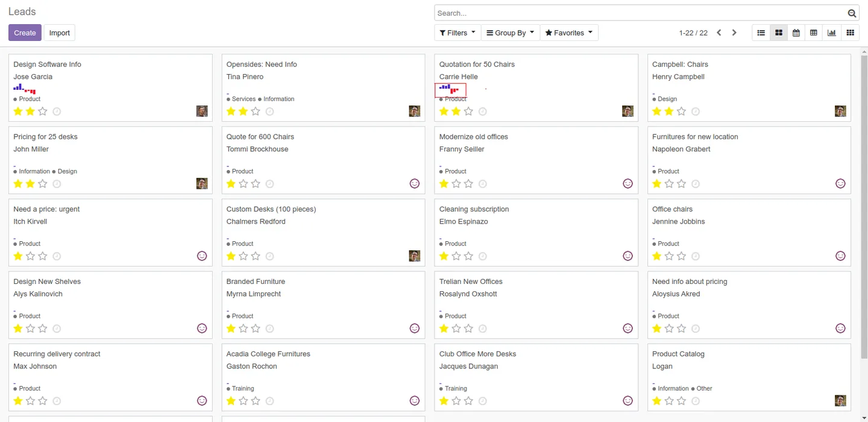Click contact name Napoleon Grabert

point(682,149)
